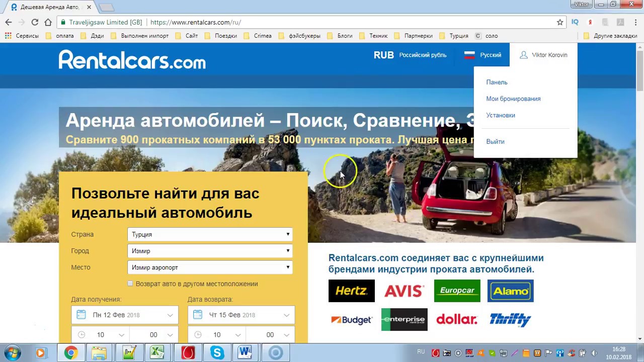This screenshot has height=362, width=644.
Task: Click the RU input language indicator
Action: coord(421,352)
